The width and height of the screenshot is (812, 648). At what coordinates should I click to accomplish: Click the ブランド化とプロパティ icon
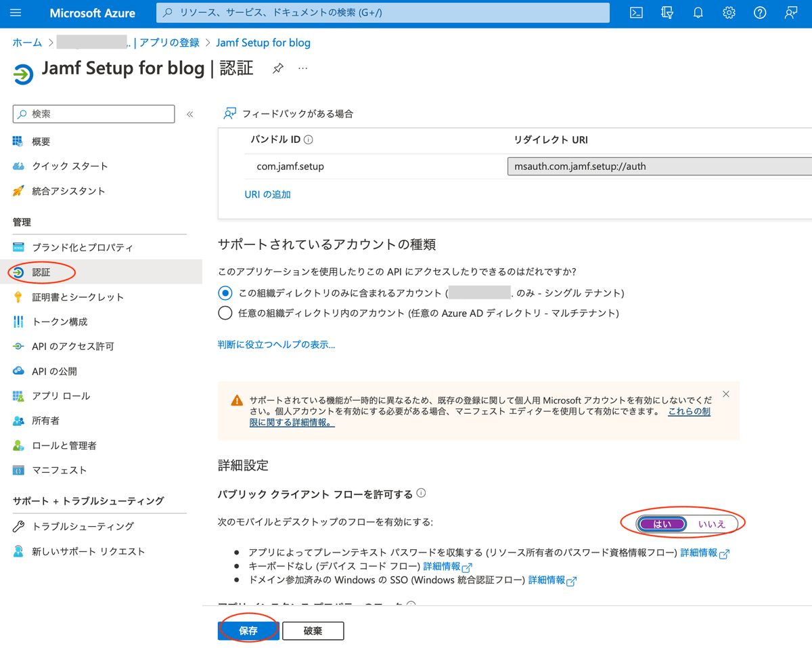18,247
